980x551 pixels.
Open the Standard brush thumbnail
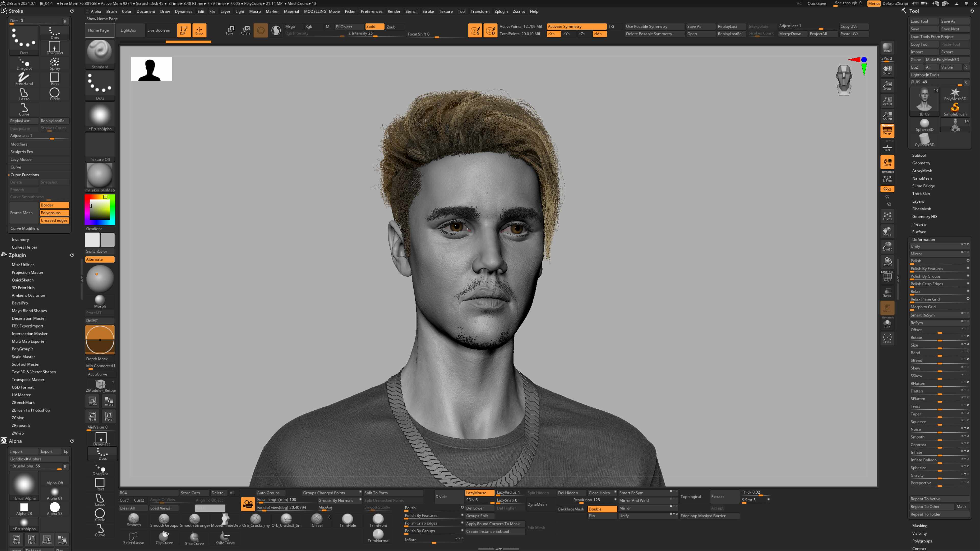click(x=100, y=54)
